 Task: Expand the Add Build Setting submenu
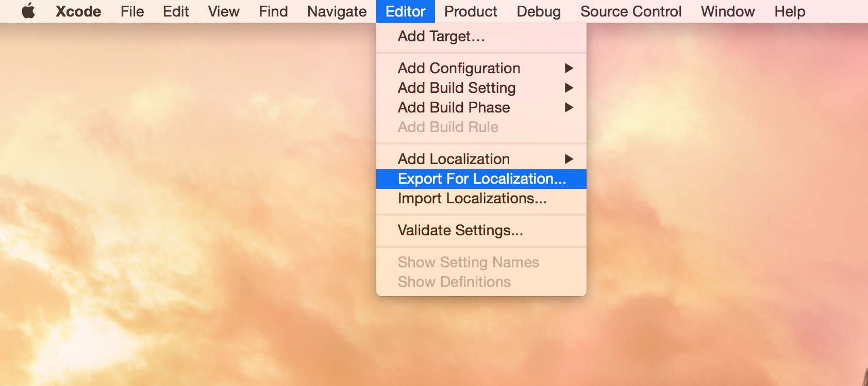[481, 88]
